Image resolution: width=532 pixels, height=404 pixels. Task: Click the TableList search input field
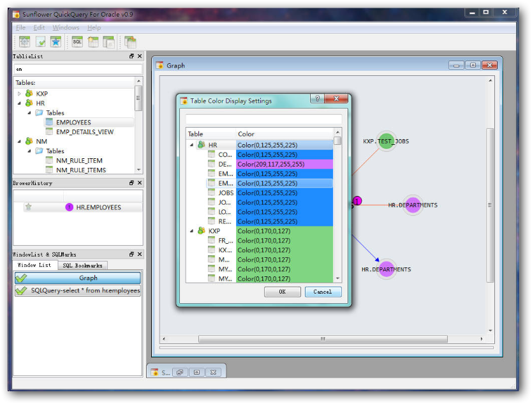[x=78, y=70]
